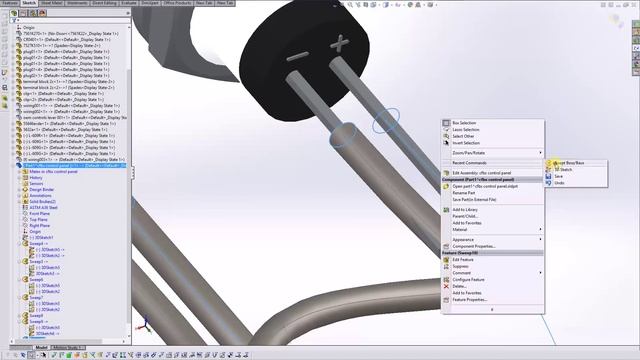The image size is (640, 360).
Task: Click the Invert Selection icon
Action: coord(446,143)
